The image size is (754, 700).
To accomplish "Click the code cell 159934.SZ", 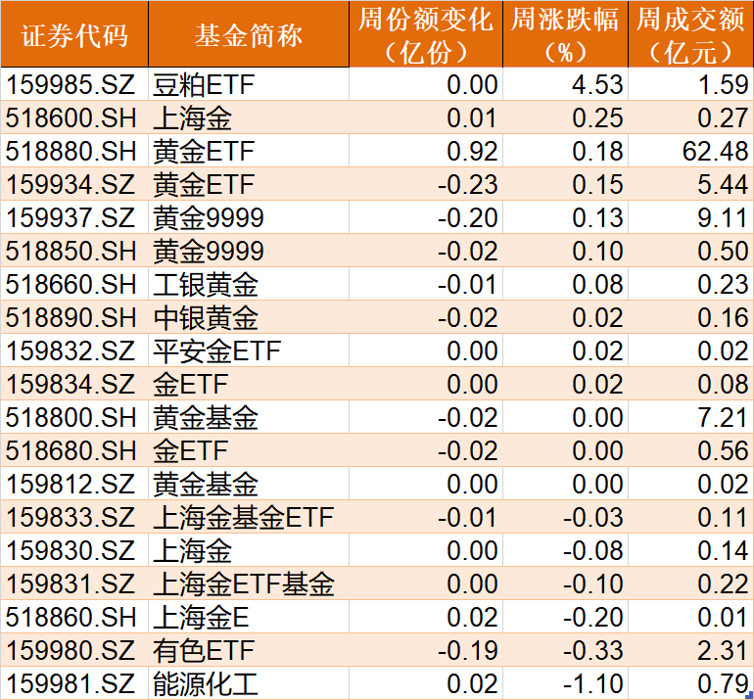I will click(71, 184).
